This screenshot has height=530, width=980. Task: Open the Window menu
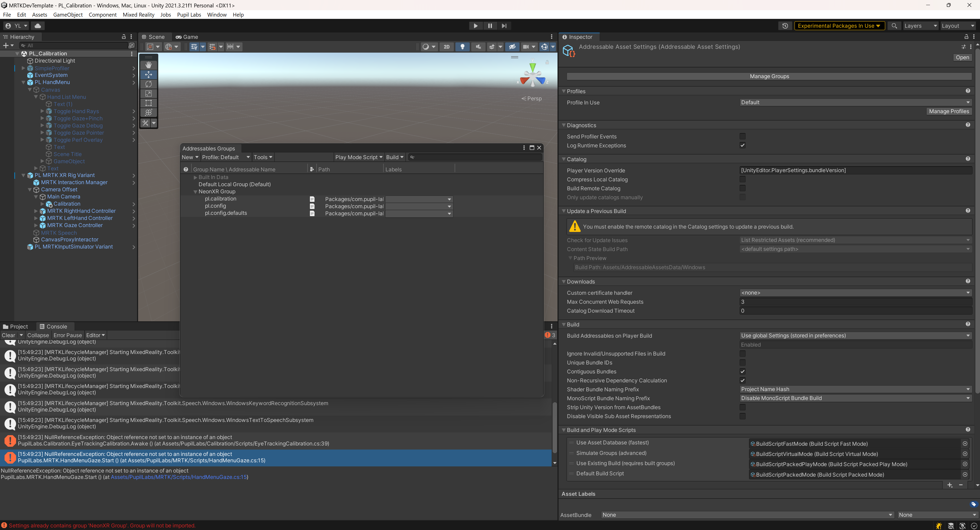coord(217,15)
